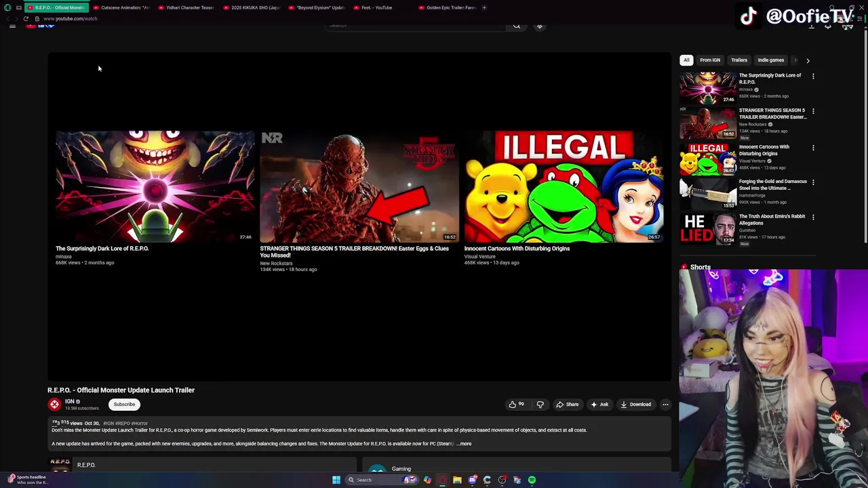Go back with browser back arrow
Viewport: 868px width, 488px height.
(x=8, y=18)
